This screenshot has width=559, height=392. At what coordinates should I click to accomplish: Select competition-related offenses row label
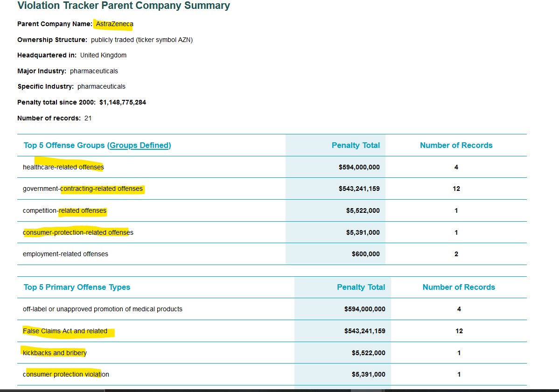tap(64, 211)
